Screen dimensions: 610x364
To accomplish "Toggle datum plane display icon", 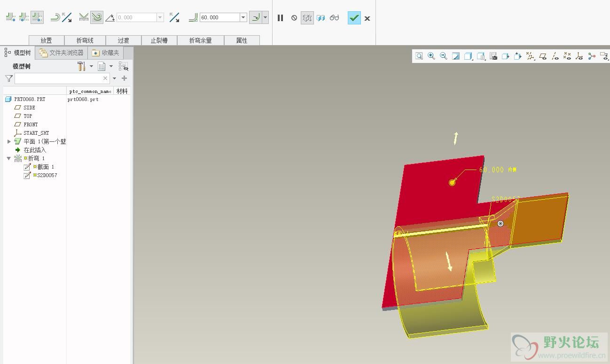I will tap(543, 56).
